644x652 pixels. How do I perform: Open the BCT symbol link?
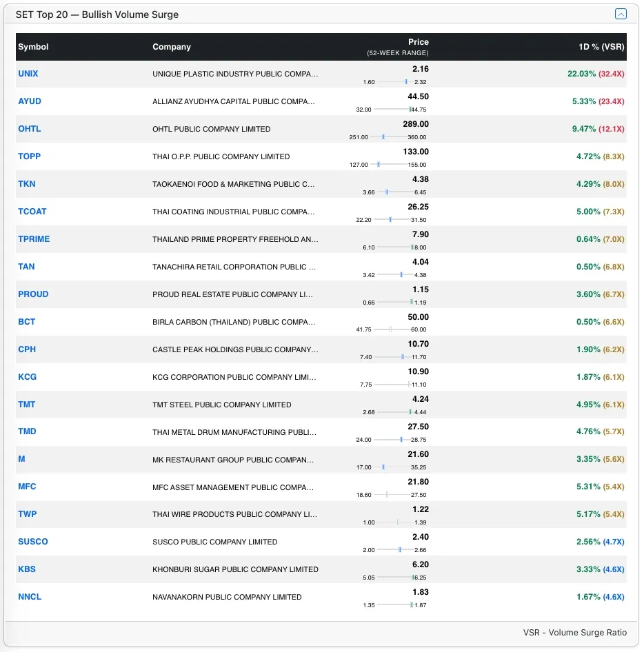[x=27, y=321]
